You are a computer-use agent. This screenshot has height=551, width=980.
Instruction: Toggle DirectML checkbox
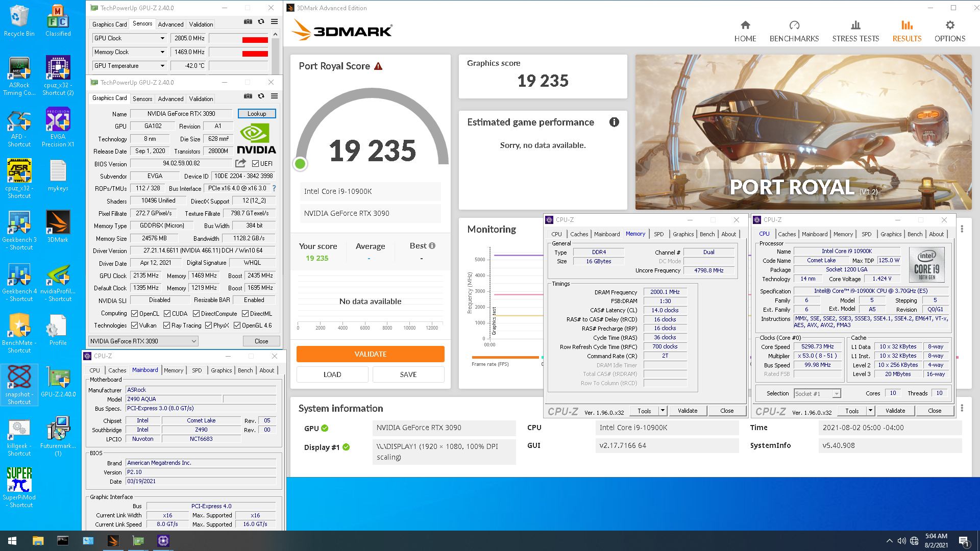pos(246,314)
